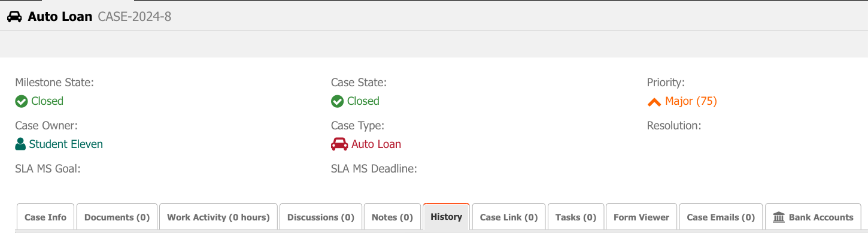Click the green Case State check icon

pos(337,101)
